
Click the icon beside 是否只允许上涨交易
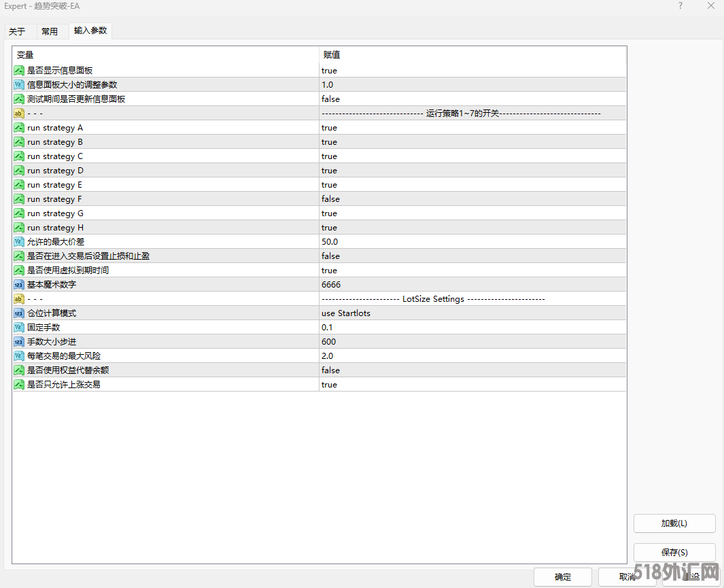tap(19, 385)
